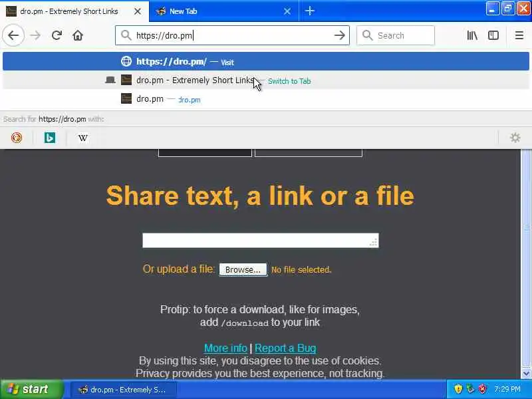Pick the dro.pm history suggestion
532x399 pixels.
(x=265, y=99)
